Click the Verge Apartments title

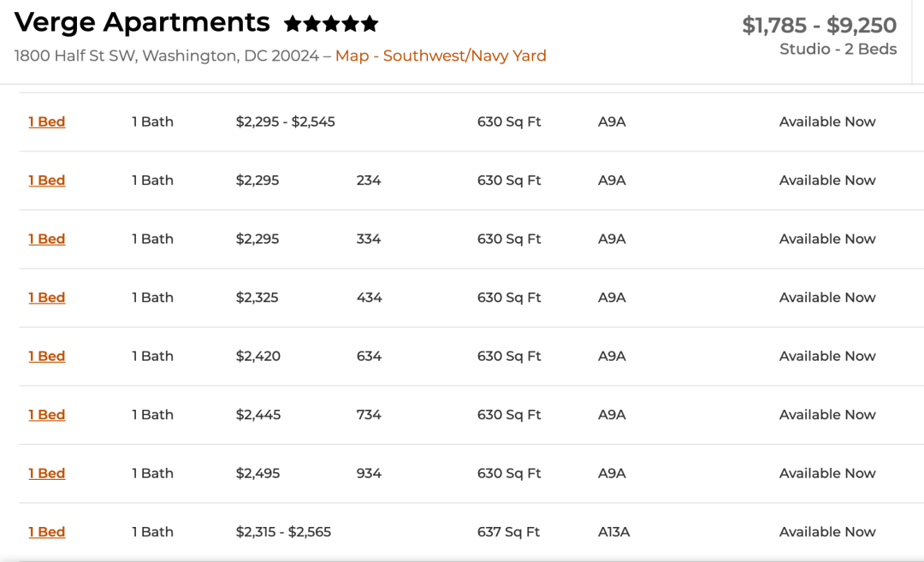[x=142, y=22]
